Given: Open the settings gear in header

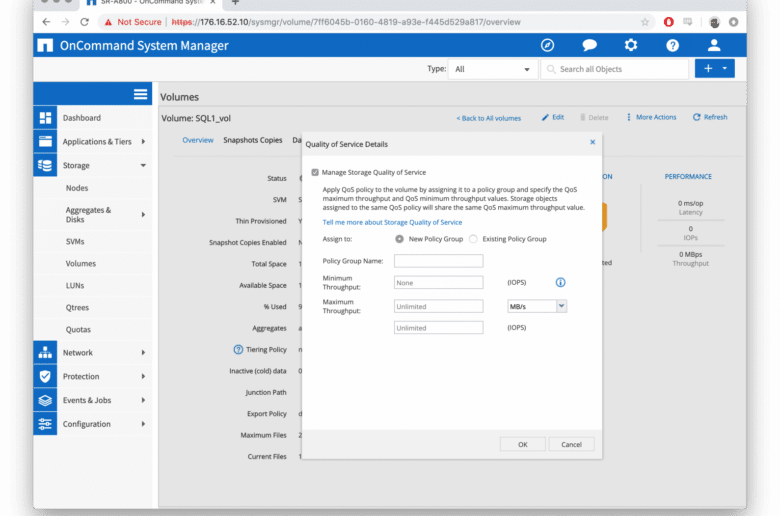Looking at the screenshot, I should tap(631, 45).
